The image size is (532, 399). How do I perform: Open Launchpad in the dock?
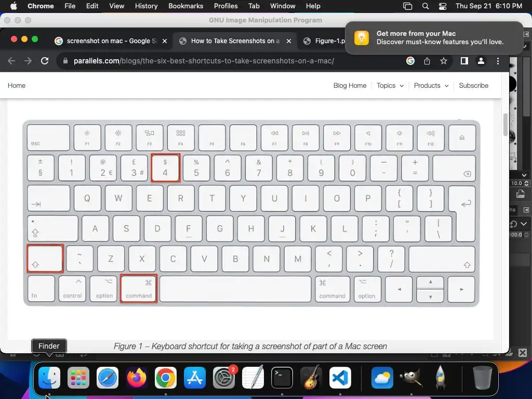(x=78, y=378)
